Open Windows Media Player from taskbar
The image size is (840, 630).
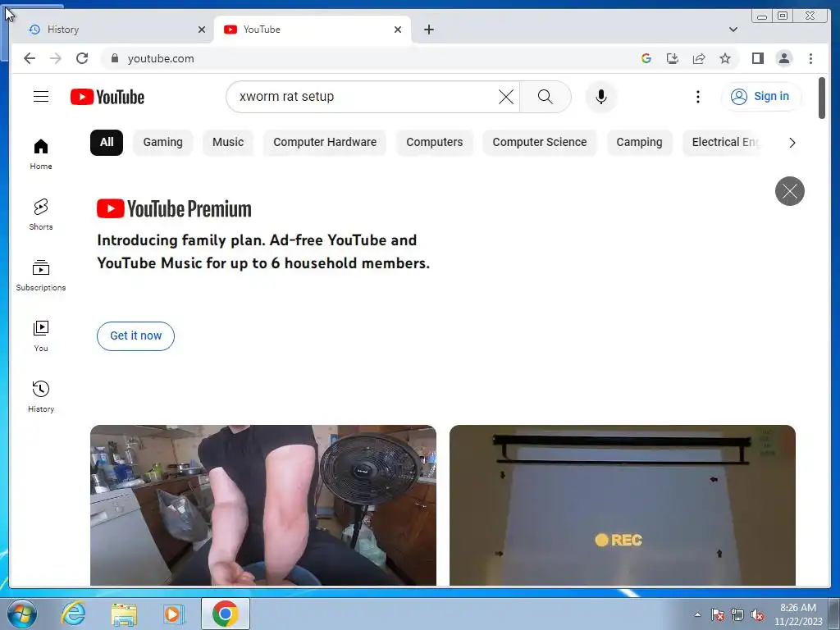pos(174,614)
